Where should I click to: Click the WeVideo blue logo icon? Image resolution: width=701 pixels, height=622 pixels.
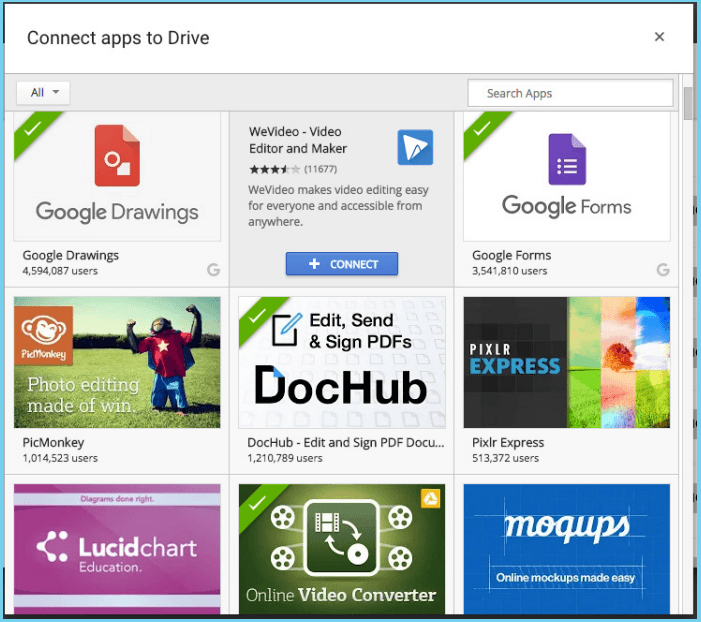[x=415, y=147]
